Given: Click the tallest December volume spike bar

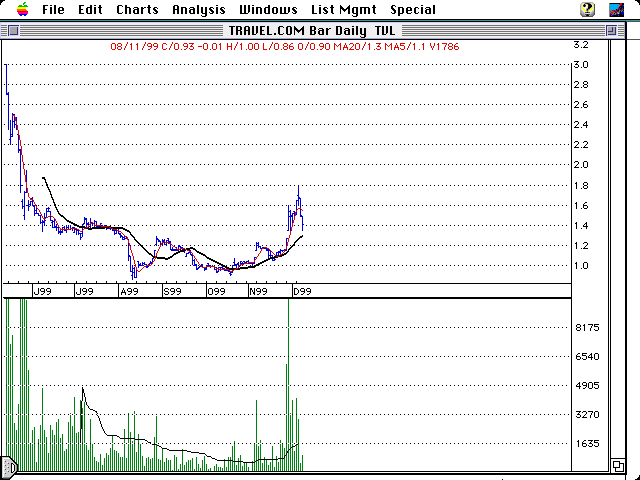Looking at the screenshot, I should point(289,385).
